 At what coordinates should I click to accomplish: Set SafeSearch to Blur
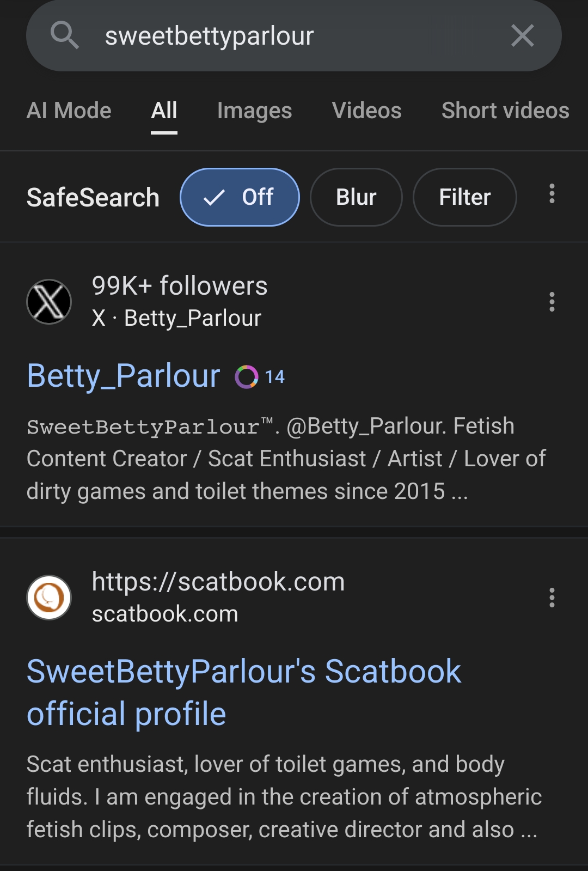[x=356, y=197]
